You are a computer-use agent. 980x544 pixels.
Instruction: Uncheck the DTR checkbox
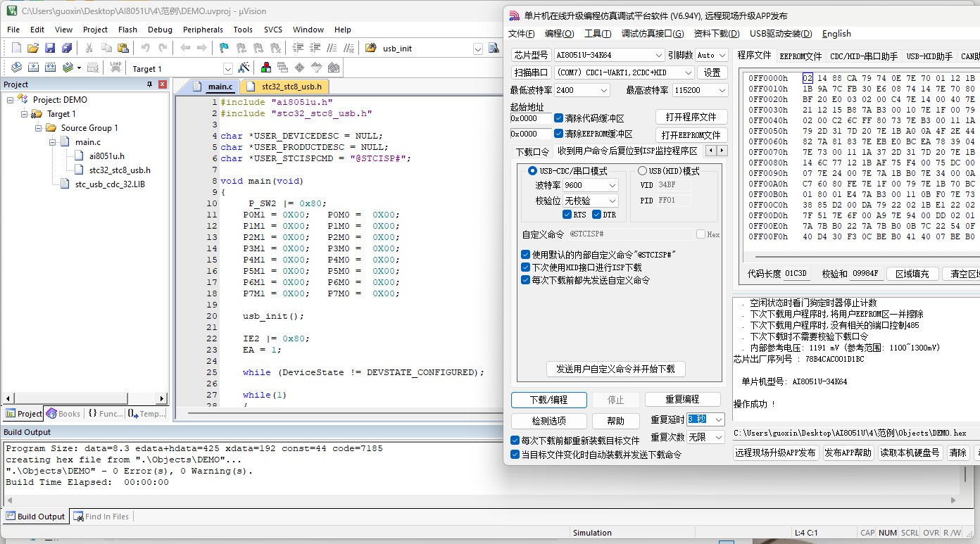pos(596,215)
